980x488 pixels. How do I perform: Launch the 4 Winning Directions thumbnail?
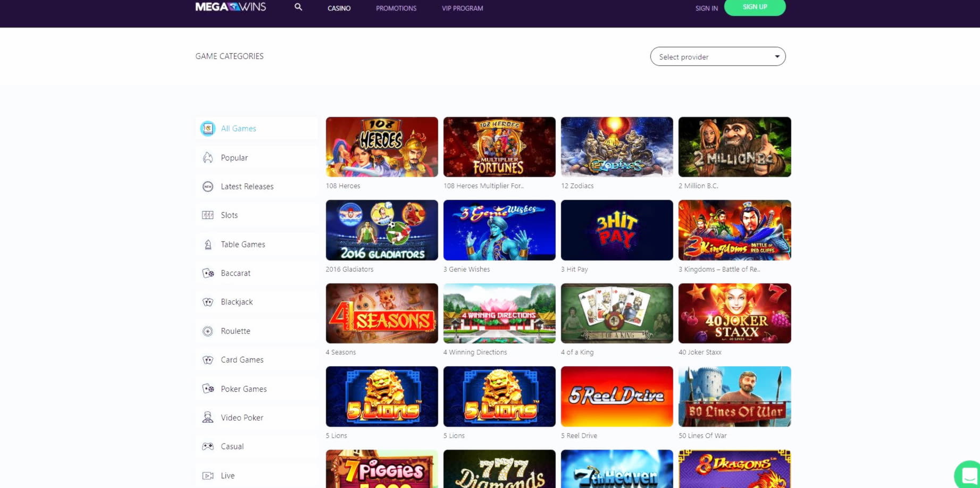pos(499,313)
